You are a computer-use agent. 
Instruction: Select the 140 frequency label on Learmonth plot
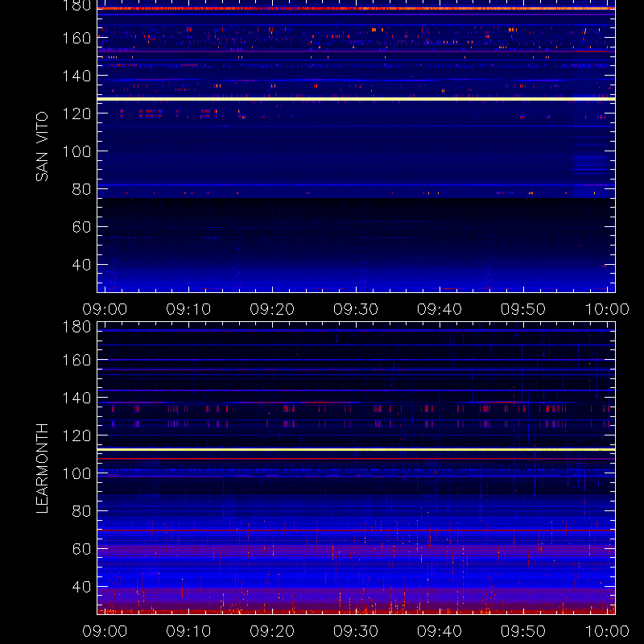pyautogui.click(x=76, y=398)
